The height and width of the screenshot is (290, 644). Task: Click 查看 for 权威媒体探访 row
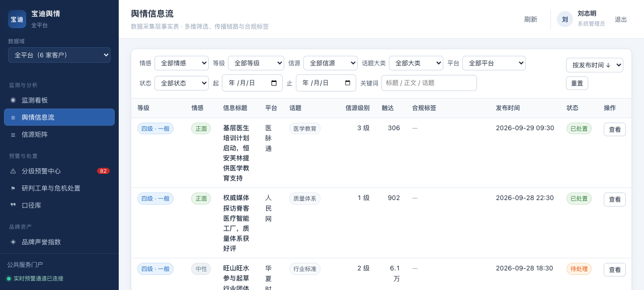pos(615,199)
